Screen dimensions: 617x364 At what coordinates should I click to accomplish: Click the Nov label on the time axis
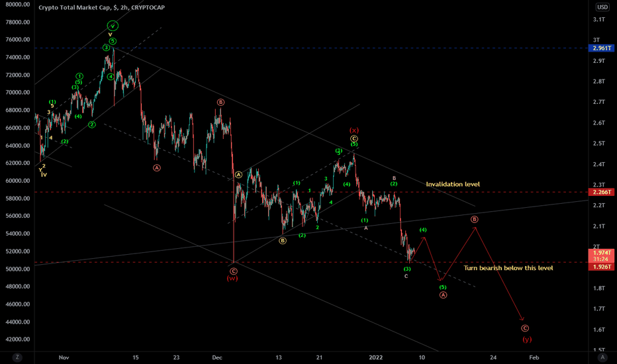64,357
